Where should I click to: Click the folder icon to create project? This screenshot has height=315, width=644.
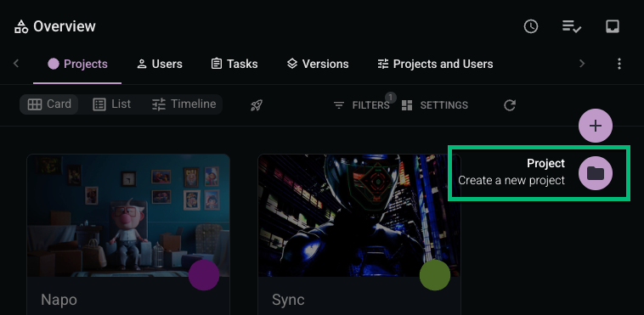coord(595,173)
